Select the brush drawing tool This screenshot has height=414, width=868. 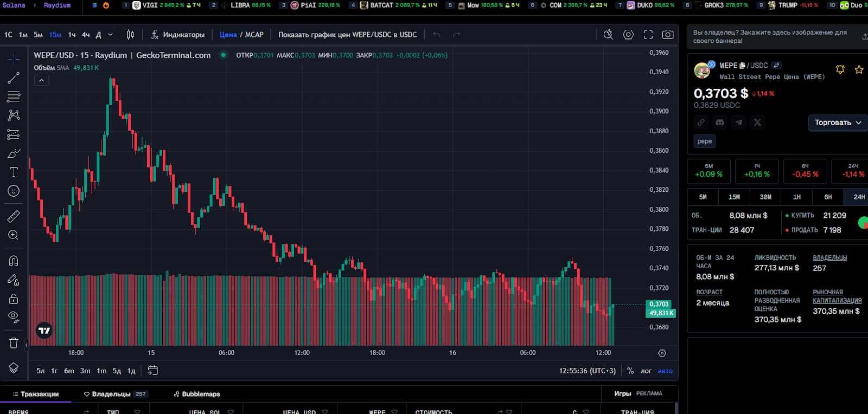[14, 153]
